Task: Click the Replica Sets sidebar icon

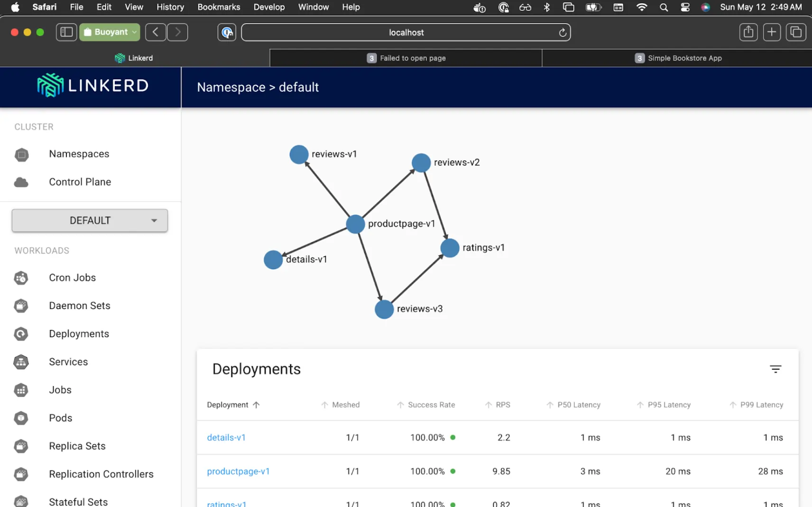Action: (21, 446)
